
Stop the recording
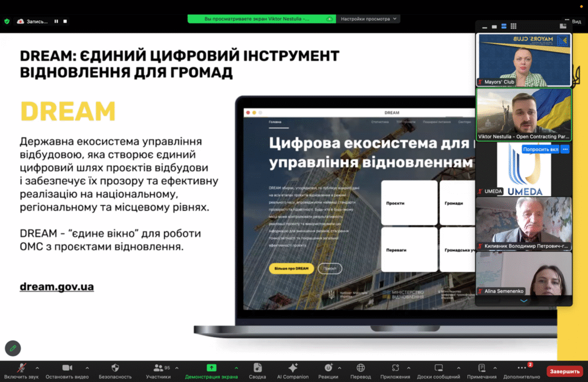(65, 21)
